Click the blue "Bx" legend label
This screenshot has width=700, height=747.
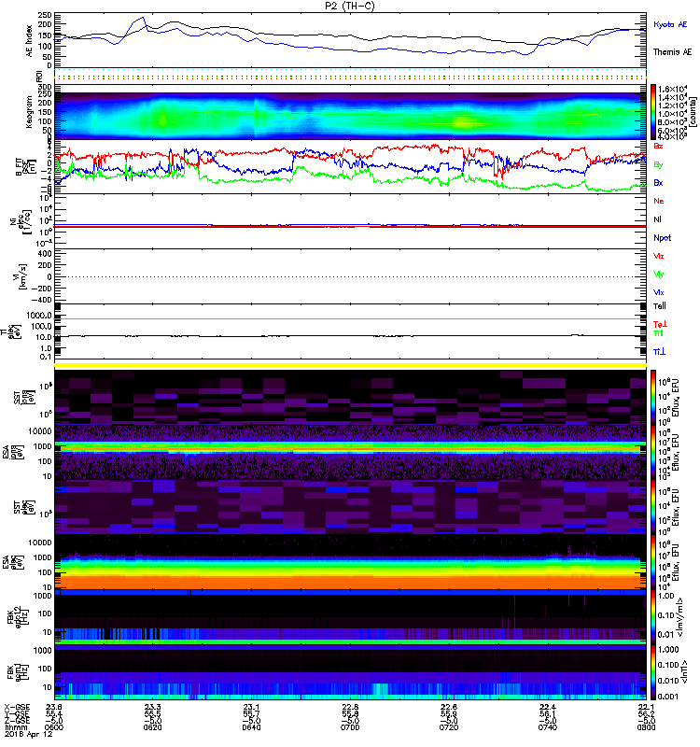point(658,183)
